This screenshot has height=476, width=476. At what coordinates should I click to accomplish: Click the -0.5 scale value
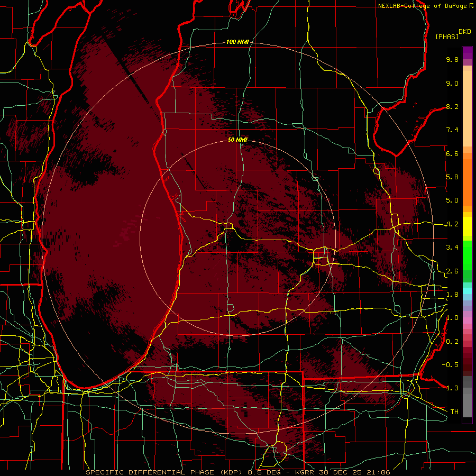coord(450,365)
